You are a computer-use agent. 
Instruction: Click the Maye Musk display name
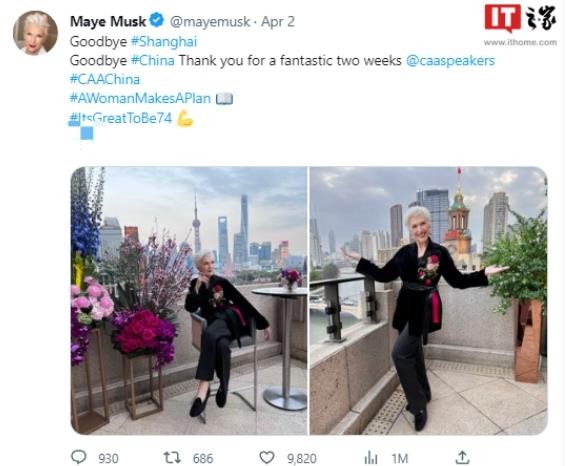click(108, 21)
